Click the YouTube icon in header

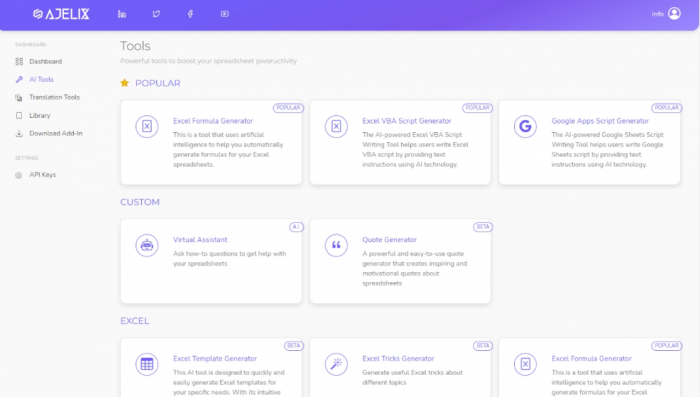click(225, 14)
